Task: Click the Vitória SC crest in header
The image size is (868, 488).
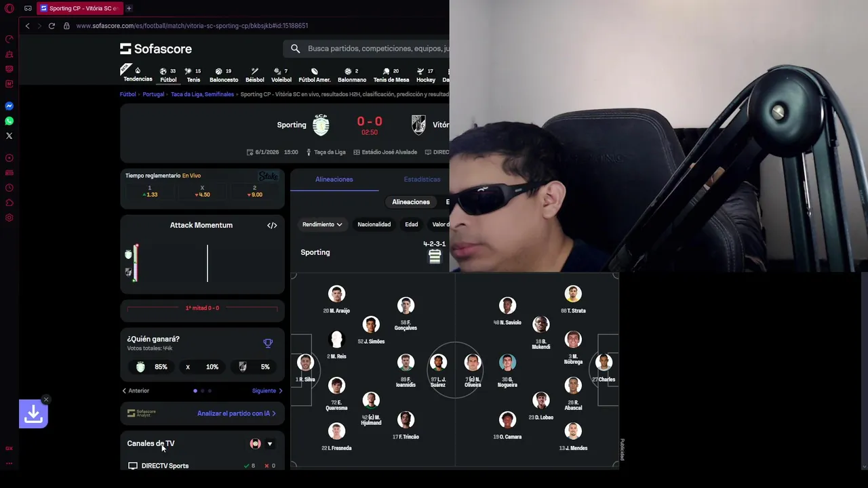Action: [x=419, y=125]
